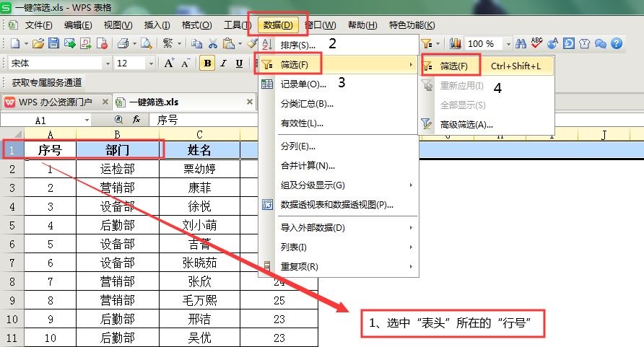Click the cell containing 毛万熙
The image size is (644, 347).
pos(199,300)
